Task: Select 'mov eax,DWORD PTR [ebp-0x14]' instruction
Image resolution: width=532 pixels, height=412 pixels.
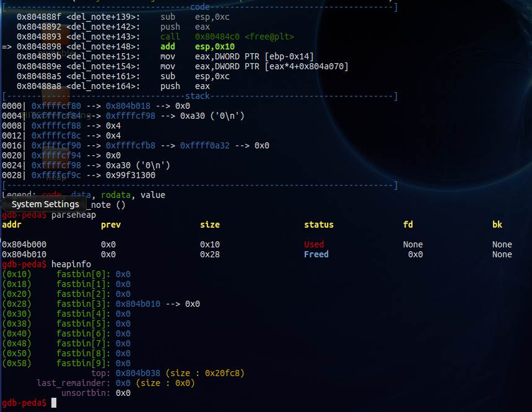Action: [237, 56]
